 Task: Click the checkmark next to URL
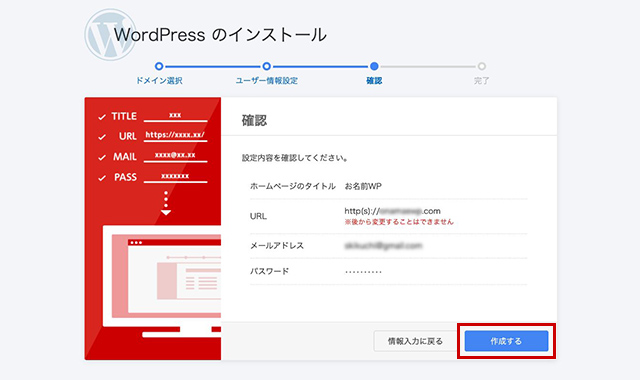[x=102, y=137]
